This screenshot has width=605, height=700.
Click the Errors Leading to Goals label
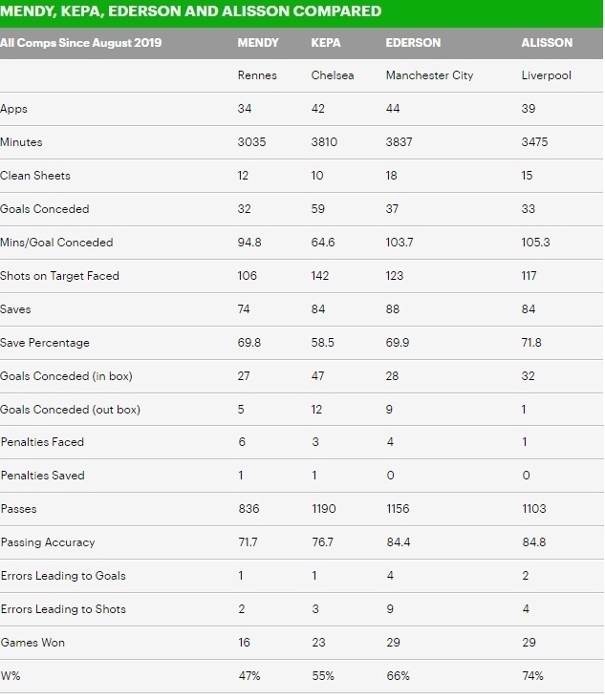pos(63,576)
